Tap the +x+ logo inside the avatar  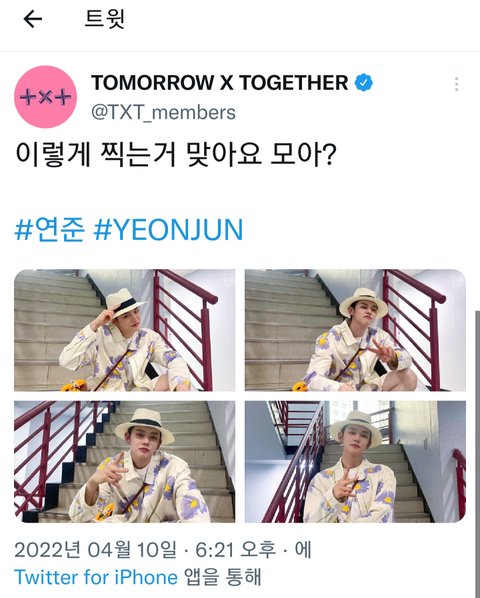[x=45, y=97]
